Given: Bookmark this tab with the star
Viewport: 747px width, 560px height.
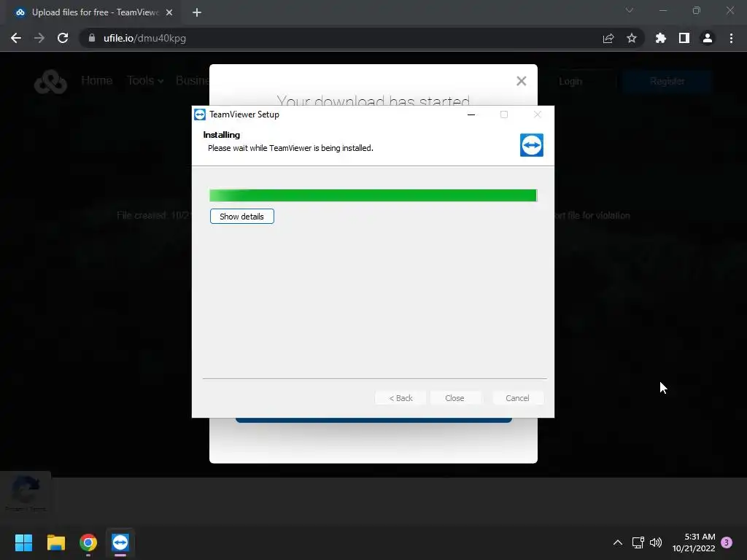Looking at the screenshot, I should [631, 38].
